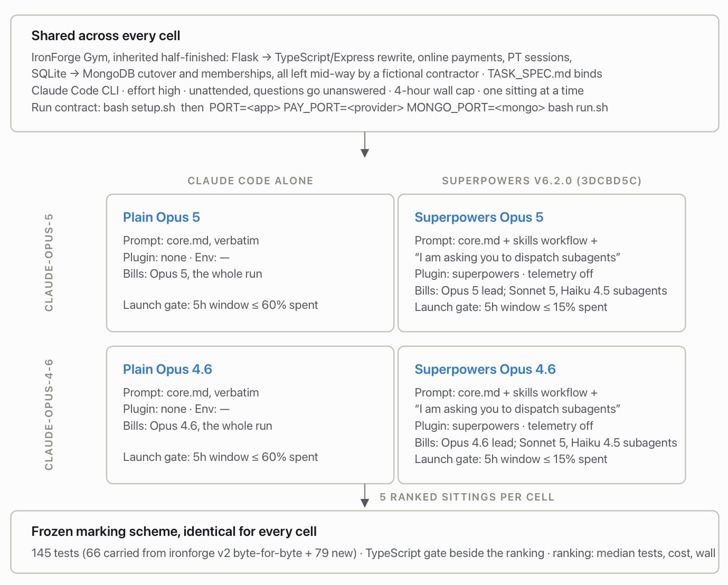The height and width of the screenshot is (585, 728).
Task: Select the SUPERPOWERS V6.2.0 (3DCBD5C) column header
Action: tap(542, 181)
